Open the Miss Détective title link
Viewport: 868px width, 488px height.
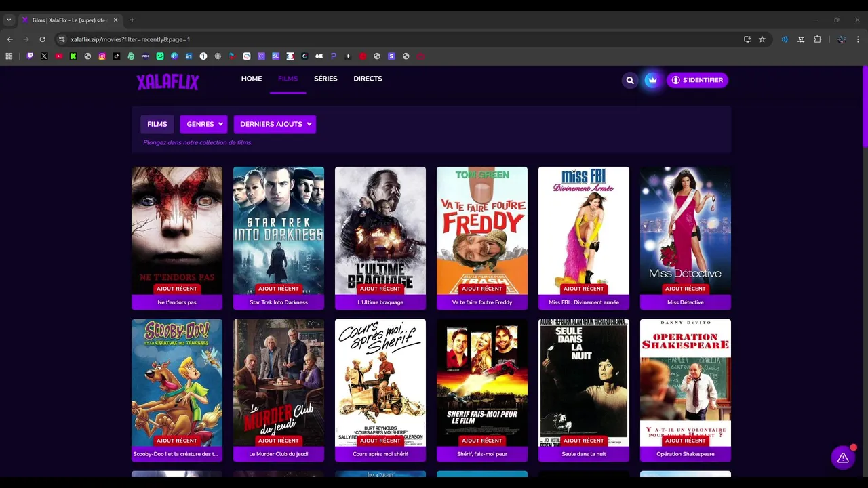tap(686, 302)
